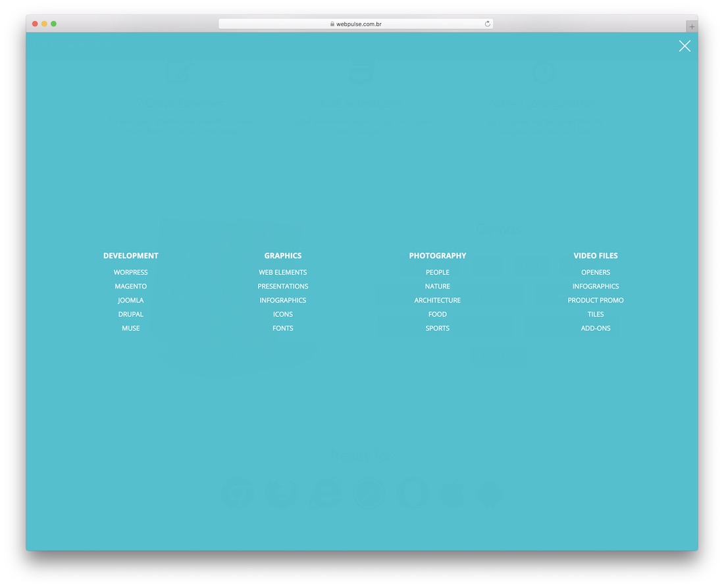Viewport: 724px width, 588px height.
Task: Open the Photography category heading
Action: pyautogui.click(x=437, y=256)
